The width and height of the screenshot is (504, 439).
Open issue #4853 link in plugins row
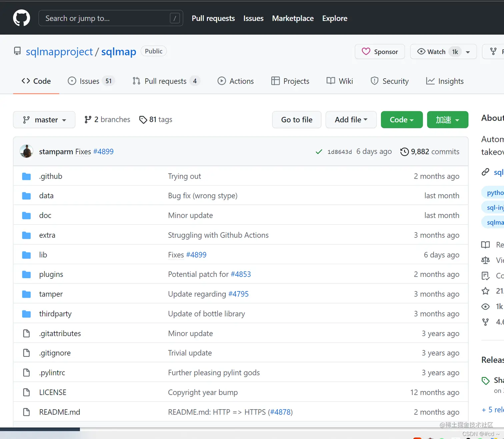coord(241,274)
